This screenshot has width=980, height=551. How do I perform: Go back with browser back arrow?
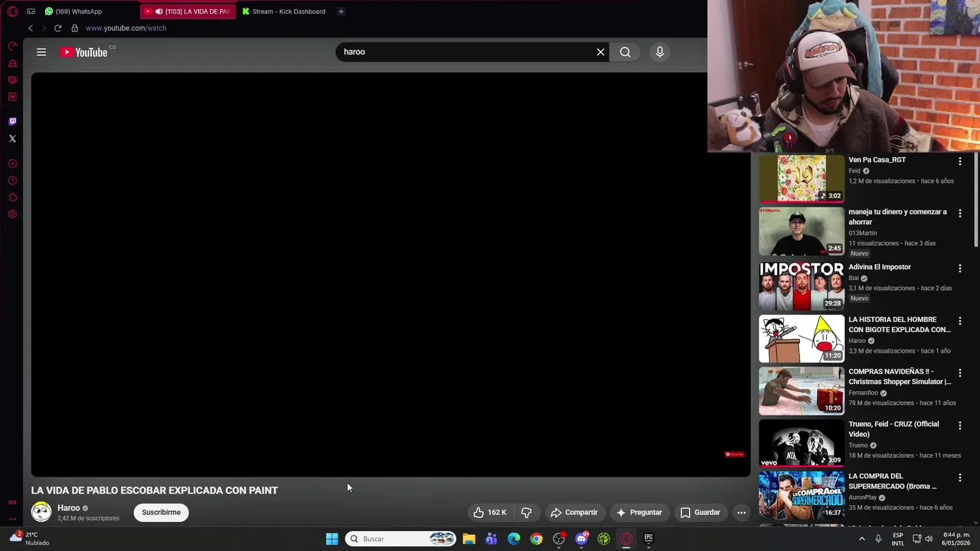pos(31,28)
